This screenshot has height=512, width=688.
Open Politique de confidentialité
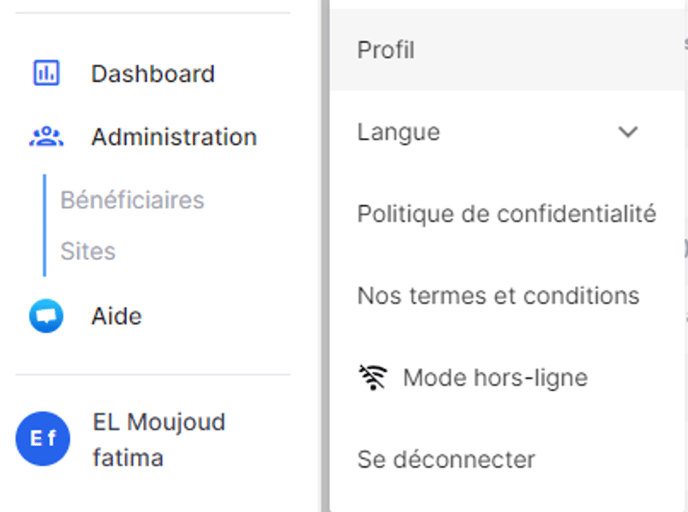pos(506,214)
